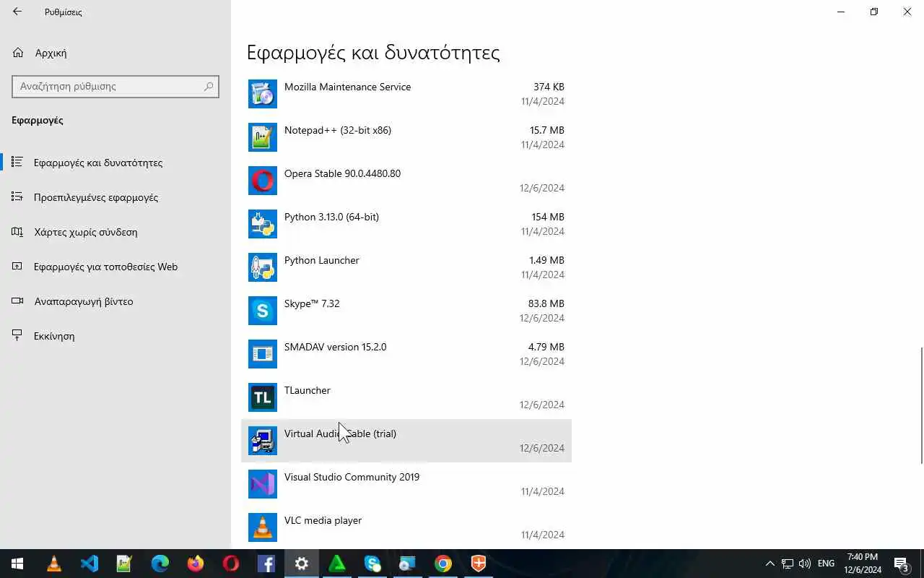924x578 pixels.
Task: Click 'Python 3.13.0 (64-bit)' name
Action: coord(331,217)
